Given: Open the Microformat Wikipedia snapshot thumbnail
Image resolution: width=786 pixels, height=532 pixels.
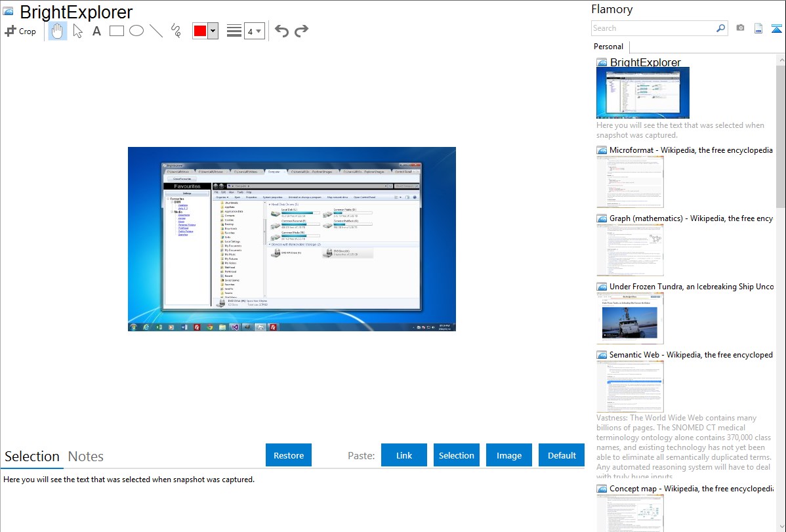Looking at the screenshot, I should coord(630,182).
